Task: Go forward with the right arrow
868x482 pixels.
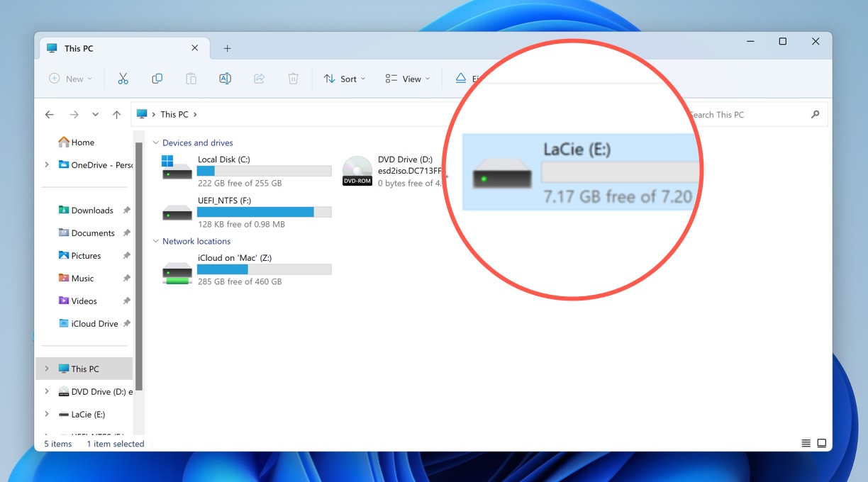Action: pyautogui.click(x=74, y=114)
